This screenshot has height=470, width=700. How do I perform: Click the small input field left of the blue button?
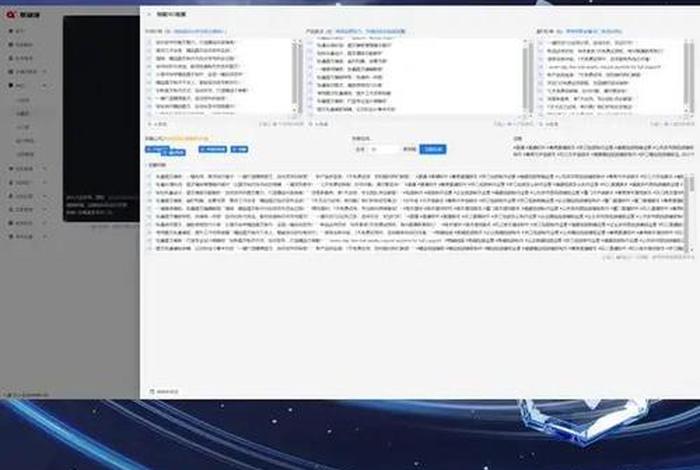click(383, 149)
